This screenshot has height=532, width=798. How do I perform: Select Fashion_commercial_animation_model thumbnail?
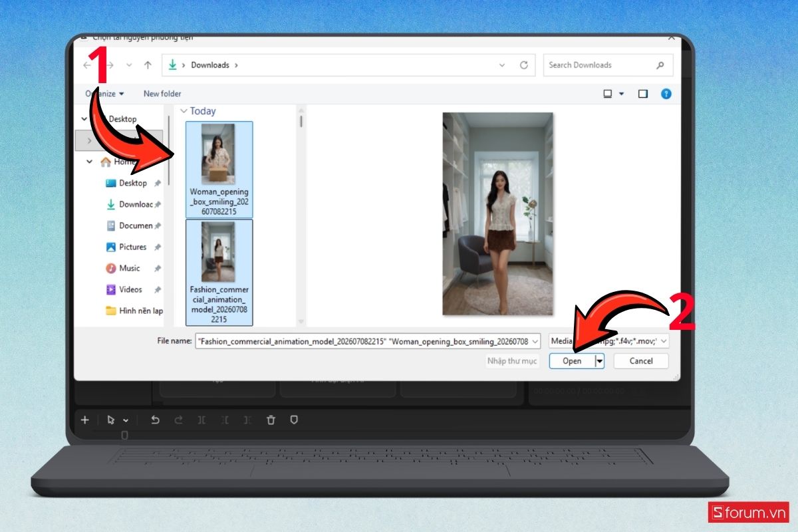point(218,251)
